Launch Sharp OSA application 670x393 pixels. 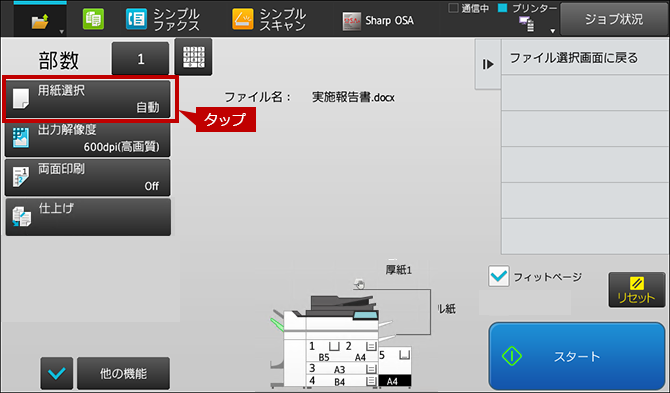tap(378, 21)
